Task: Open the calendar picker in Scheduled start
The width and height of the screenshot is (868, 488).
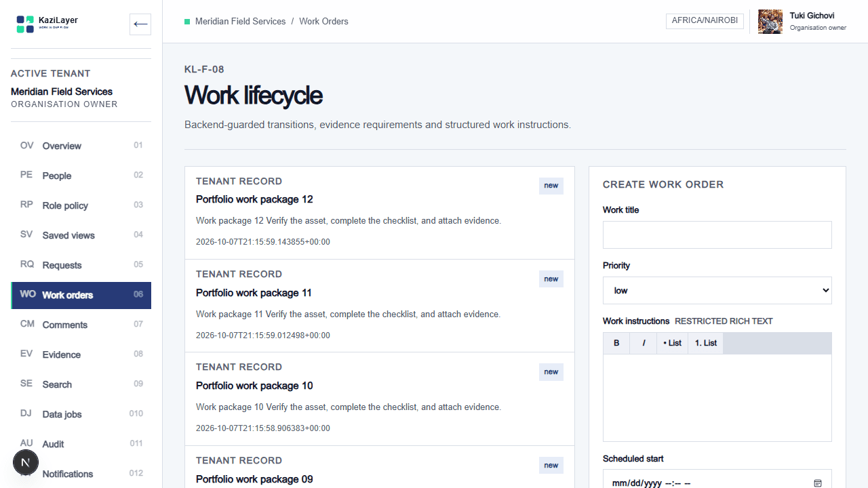Action: tap(818, 483)
